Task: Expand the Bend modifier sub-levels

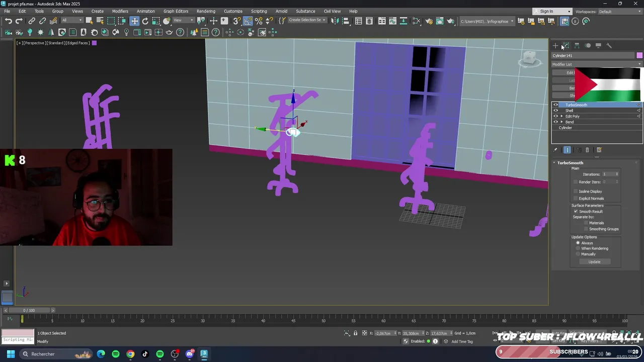Action: tap(561, 122)
